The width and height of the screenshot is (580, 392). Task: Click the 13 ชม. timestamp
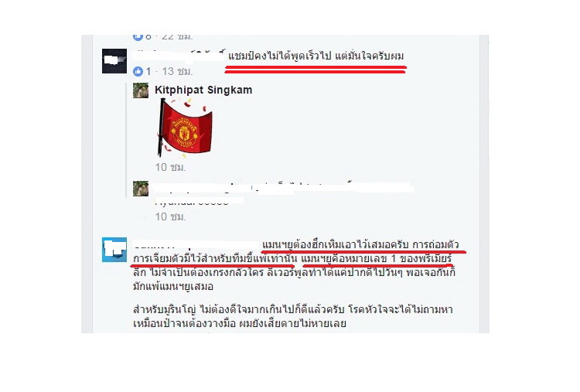(177, 71)
